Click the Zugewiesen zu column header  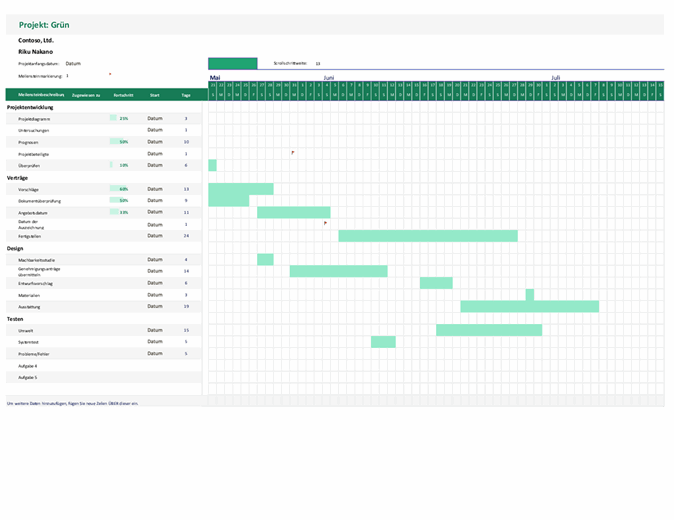85,94
